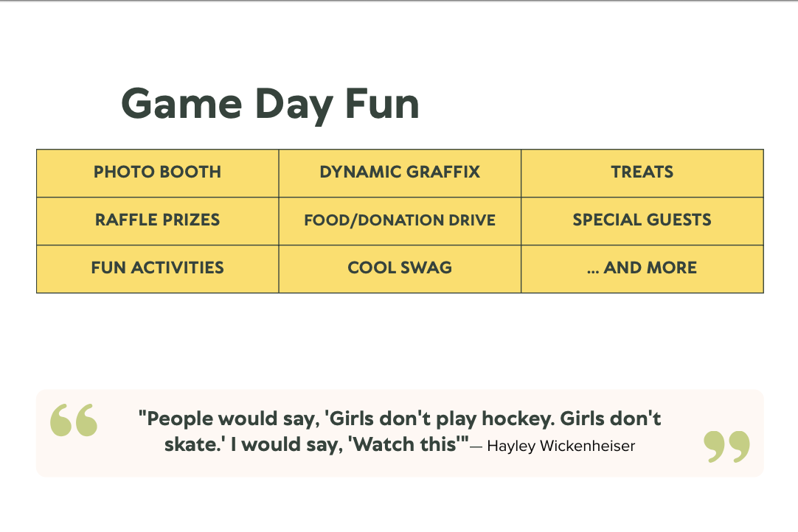The height and width of the screenshot is (532, 798).
Task: Click the closing quotation mark icon
Action: pyautogui.click(x=726, y=447)
